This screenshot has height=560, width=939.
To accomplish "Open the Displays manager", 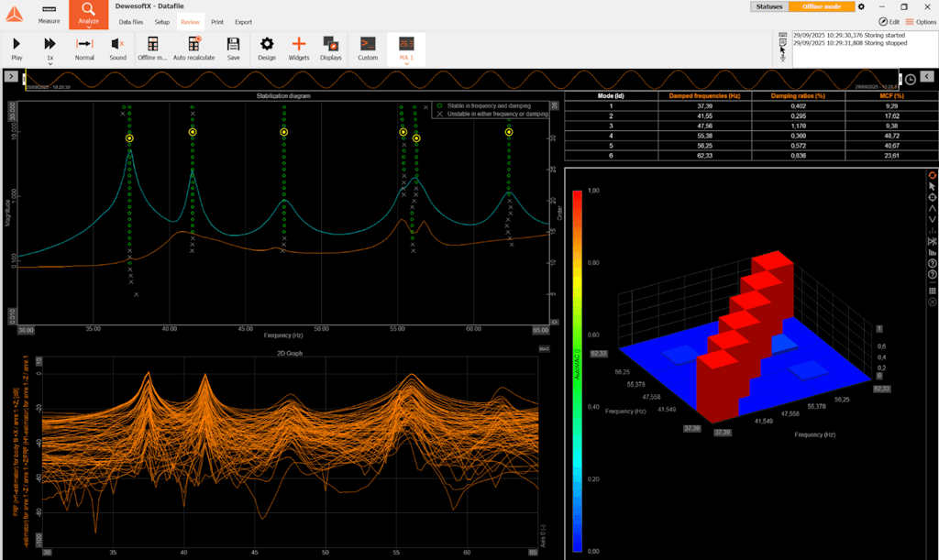I will click(330, 49).
